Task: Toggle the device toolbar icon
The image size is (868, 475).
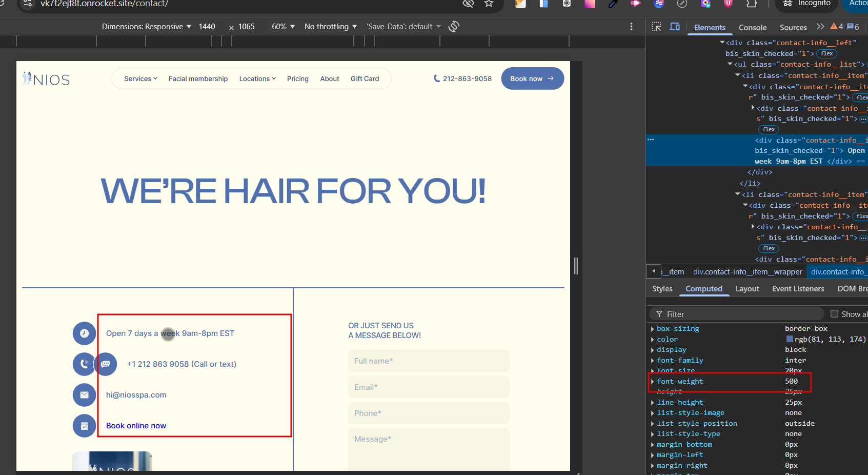Action: click(675, 27)
